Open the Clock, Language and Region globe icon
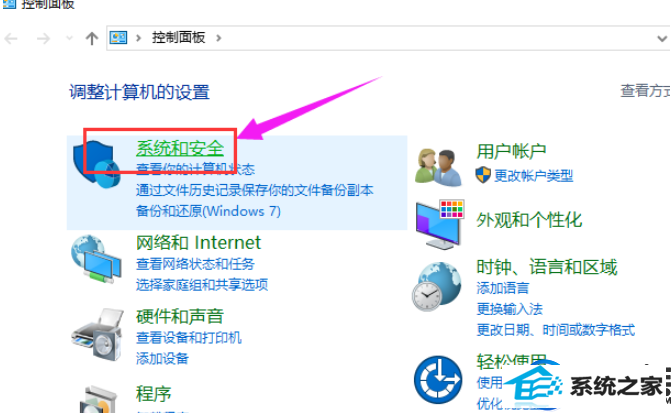This screenshot has width=671, height=413. pos(437,287)
